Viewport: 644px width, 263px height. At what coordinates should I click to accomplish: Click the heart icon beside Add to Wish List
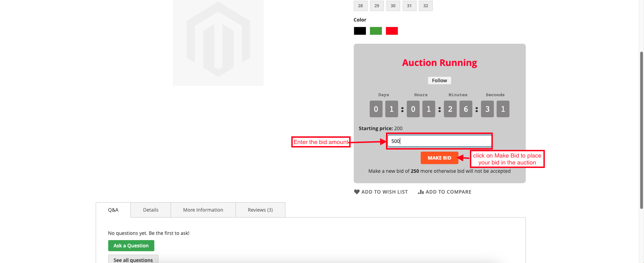click(357, 192)
